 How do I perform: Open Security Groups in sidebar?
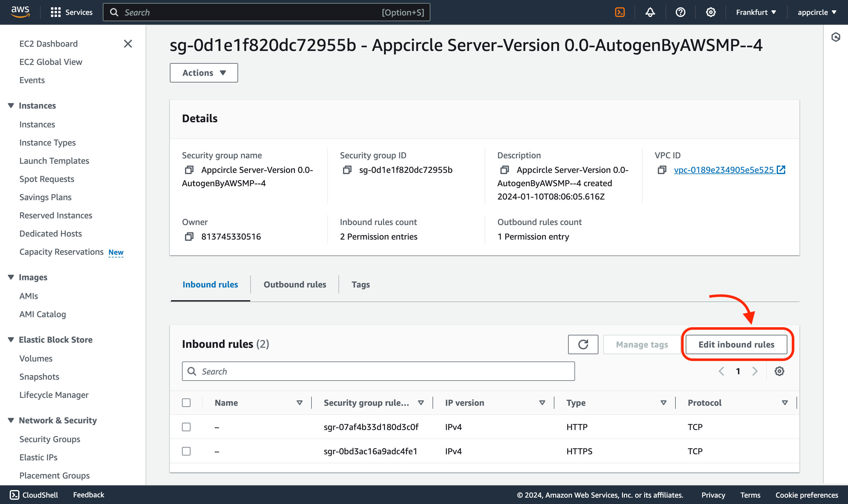[49, 439]
